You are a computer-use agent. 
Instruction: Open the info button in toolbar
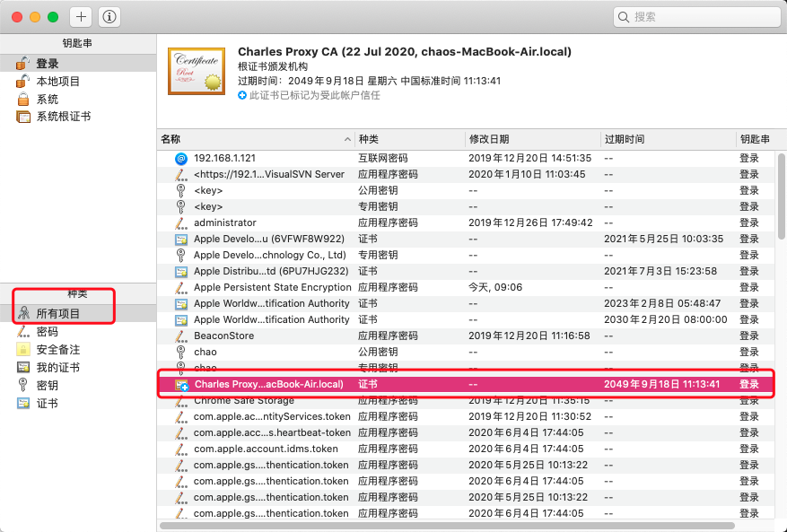(x=109, y=17)
